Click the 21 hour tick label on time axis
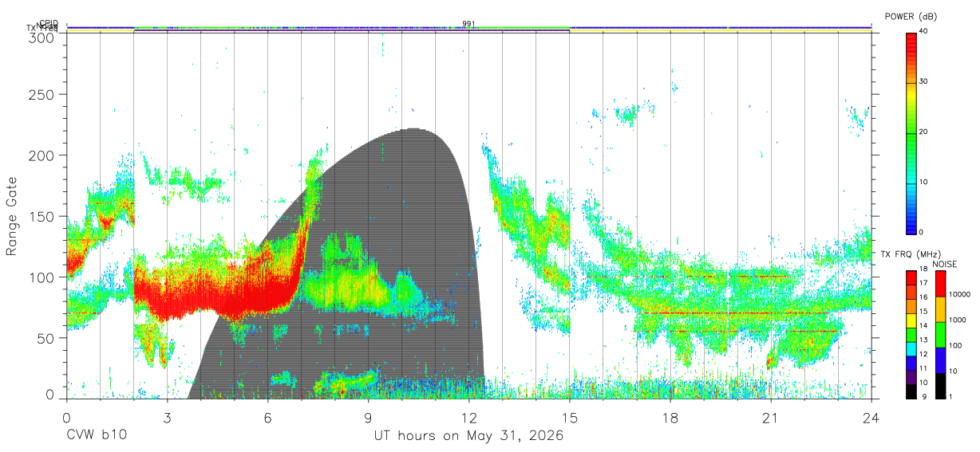The height and width of the screenshot is (452, 980). pyautogui.click(x=770, y=418)
